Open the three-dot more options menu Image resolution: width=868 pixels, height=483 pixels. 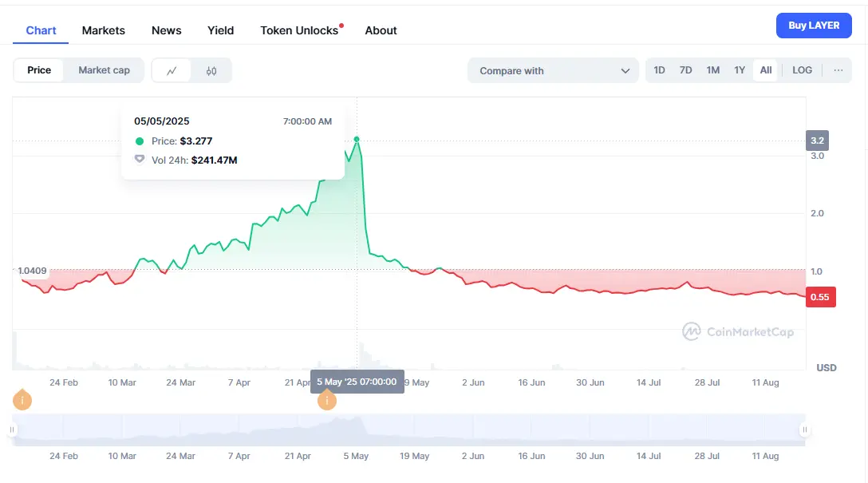(838, 70)
